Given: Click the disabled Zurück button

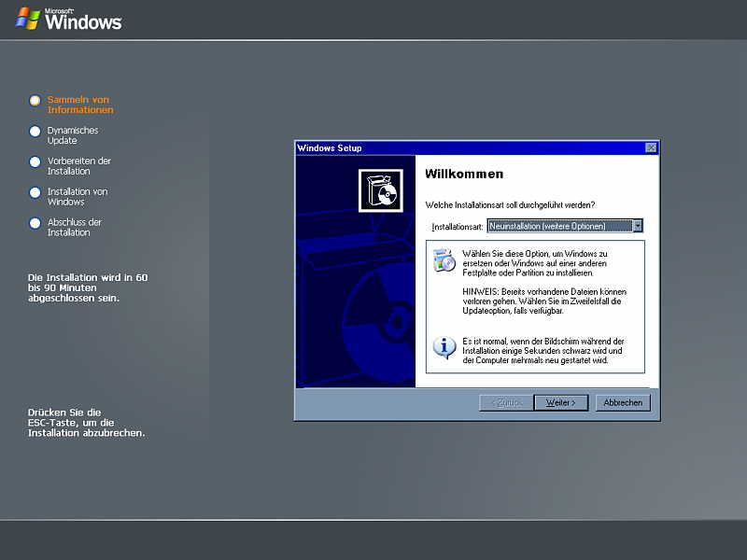Looking at the screenshot, I should point(506,403).
